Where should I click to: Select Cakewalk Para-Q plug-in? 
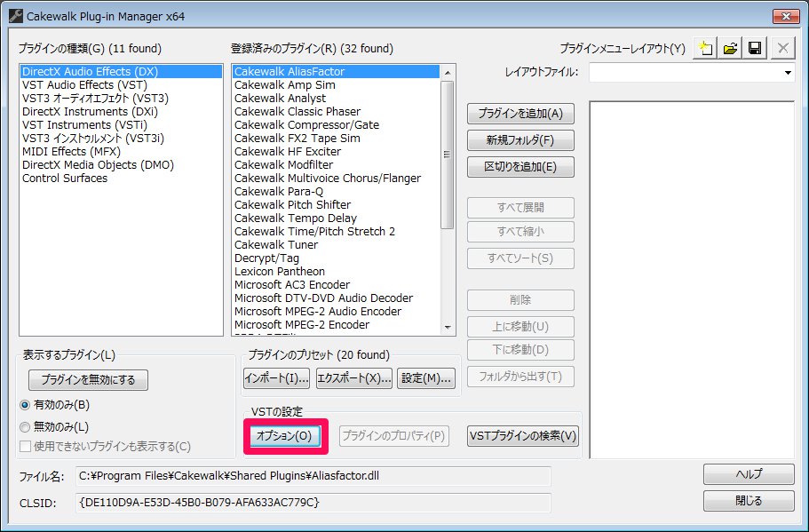click(337, 192)
